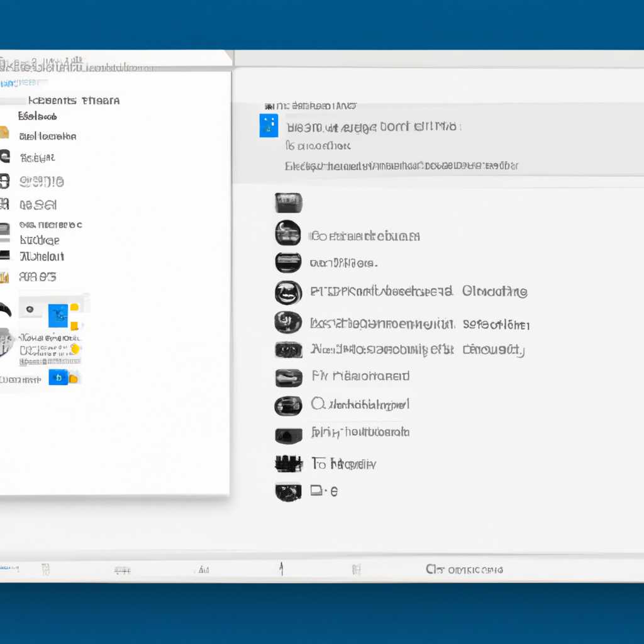Screen dimensions: 644x644
Task: Click the blue square icon in the highlighted gray header row
Action: click(269, 126)
